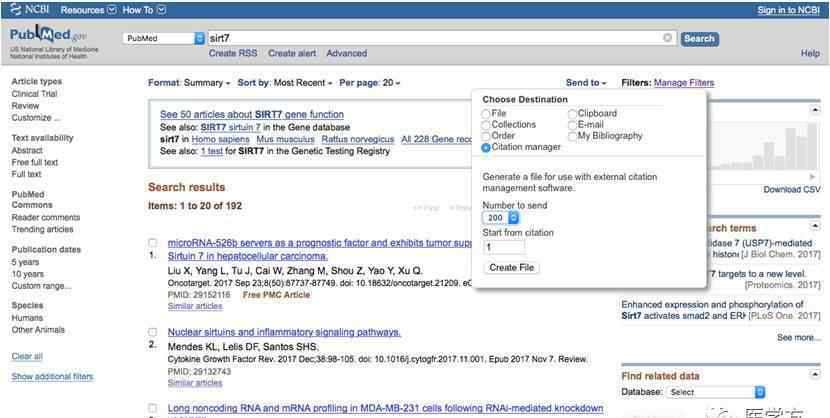
Task: Check the box for Long noncoding RNA article
Action: (x=152, y=408)
